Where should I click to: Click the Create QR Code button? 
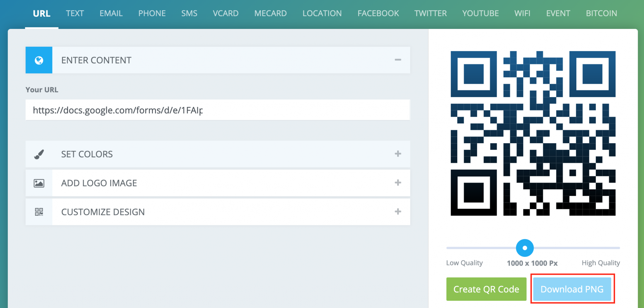point(486,289)
